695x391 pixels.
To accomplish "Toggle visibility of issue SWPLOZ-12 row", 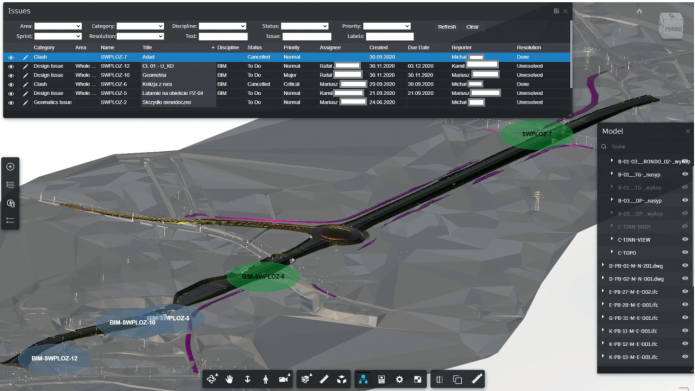I will (x=11, y=66).
